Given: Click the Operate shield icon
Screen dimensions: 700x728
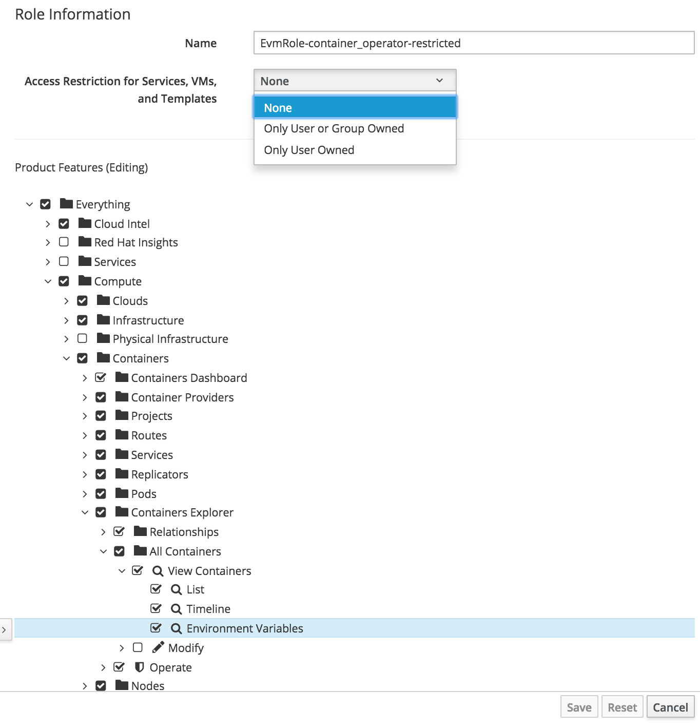Looking at the screenshot, I should click(140, 667).
